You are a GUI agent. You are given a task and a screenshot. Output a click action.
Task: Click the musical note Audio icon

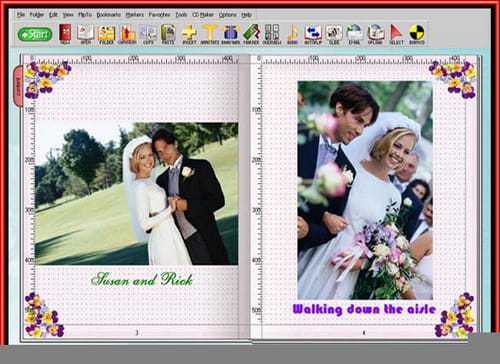[292, 34]
